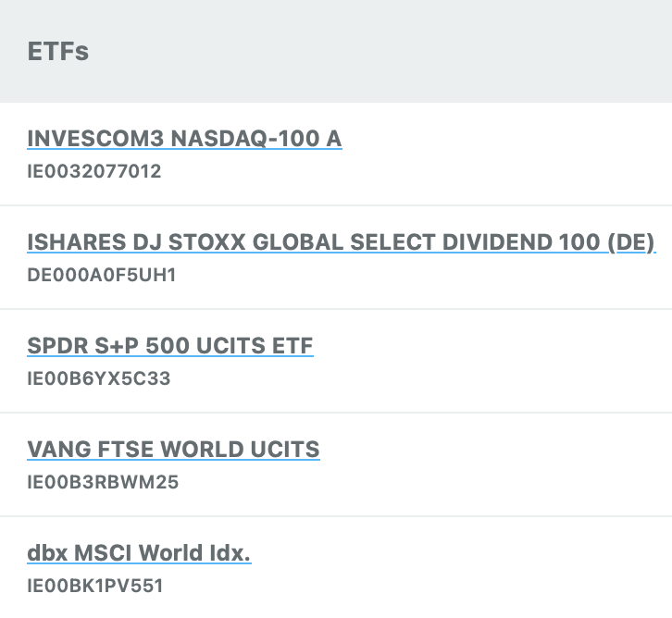This screenshot has width=672, height=618.
Task: Follow the SPDR S+P 500 UCITS ETF link
Action: (170, 346)
